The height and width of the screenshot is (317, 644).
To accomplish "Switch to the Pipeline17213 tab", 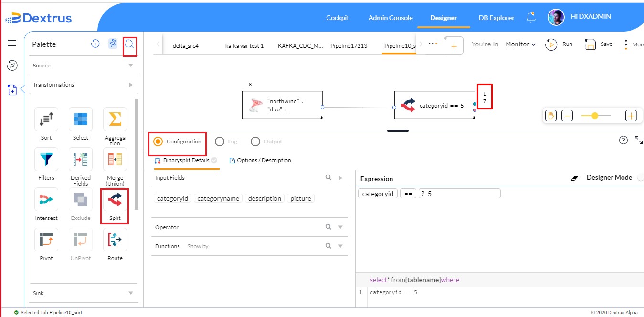I will point(348,46).
